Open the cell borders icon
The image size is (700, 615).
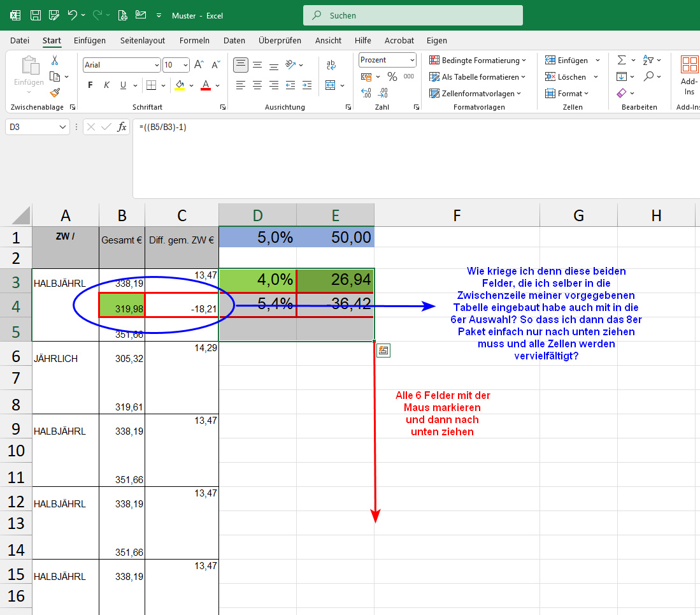point(152,85)
